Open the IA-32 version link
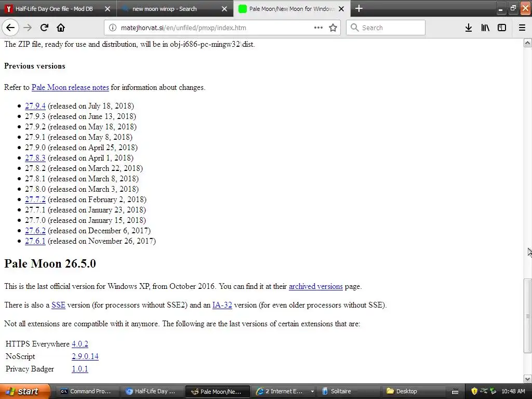532x399 pixels. click(222, 305)
